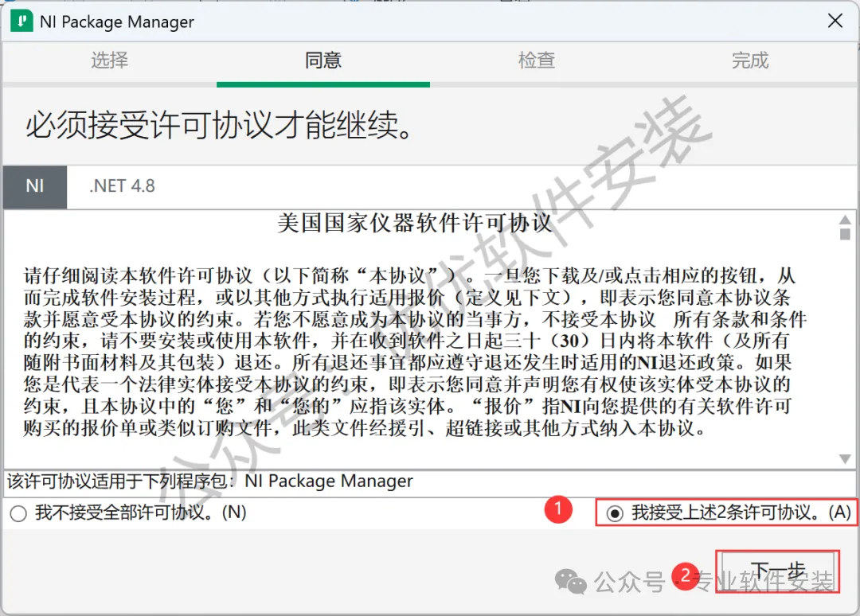
Task: Click the NI Package Manager window title text
Action: tap(117, 22)
